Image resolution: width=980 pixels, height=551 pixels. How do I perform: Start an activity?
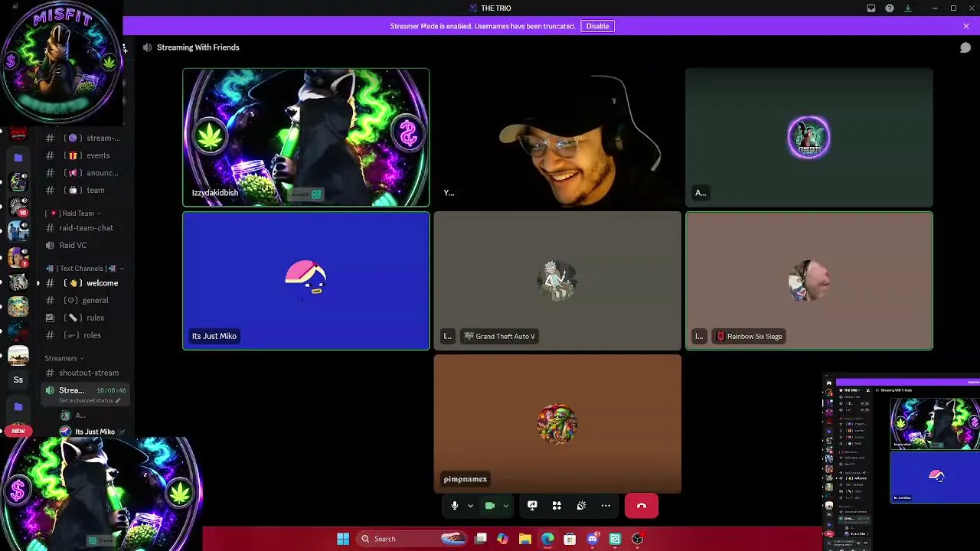coord(557,506)
